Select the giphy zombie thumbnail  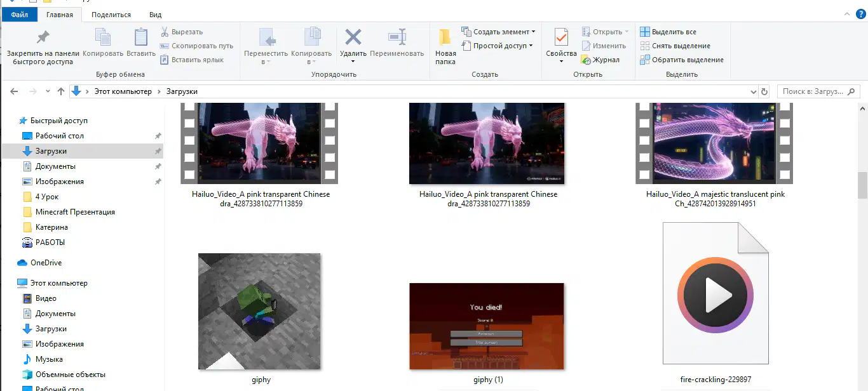259,311
